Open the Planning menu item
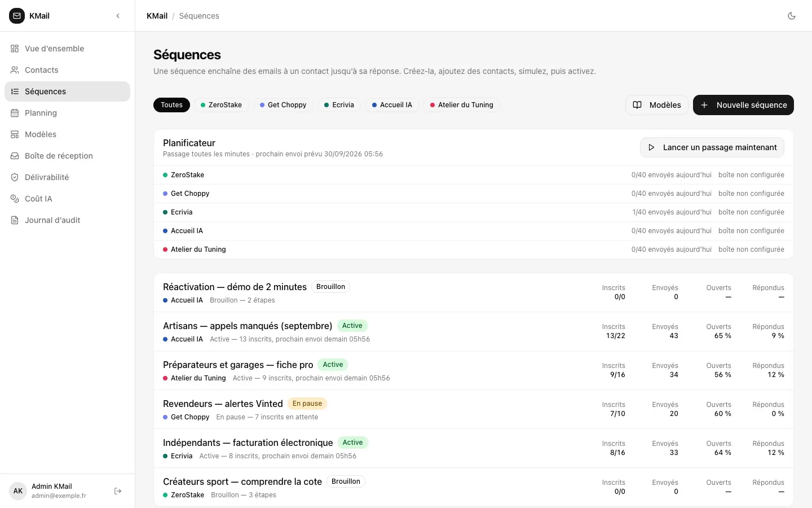Image resolution: width=812 pixels, height=508 pixels. pyautogui.click(x=67, y=113)
